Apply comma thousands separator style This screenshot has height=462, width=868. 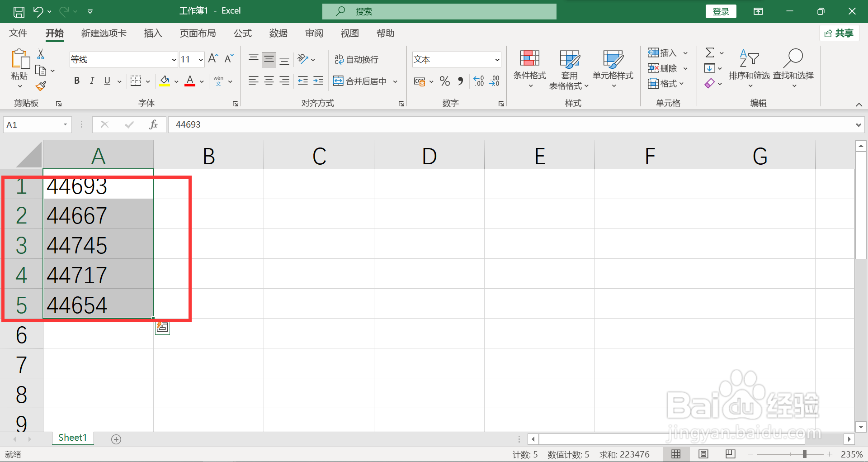460,81
